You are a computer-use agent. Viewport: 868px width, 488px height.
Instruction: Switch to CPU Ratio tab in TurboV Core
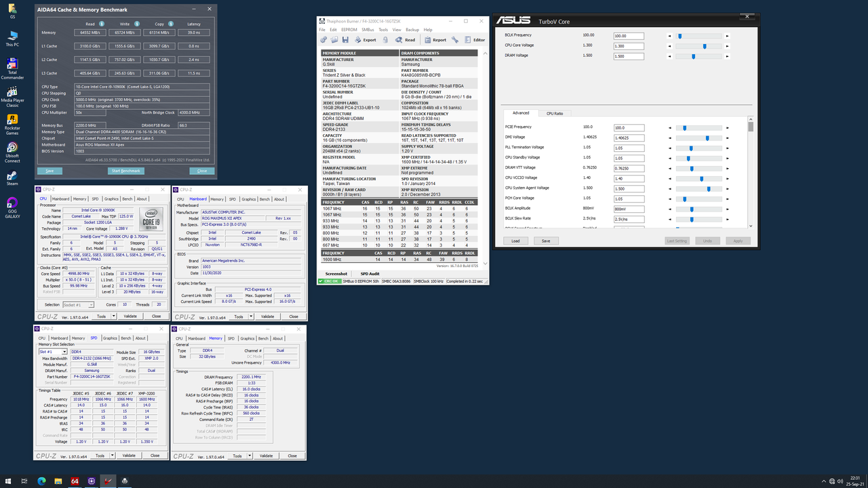point(555,113)
